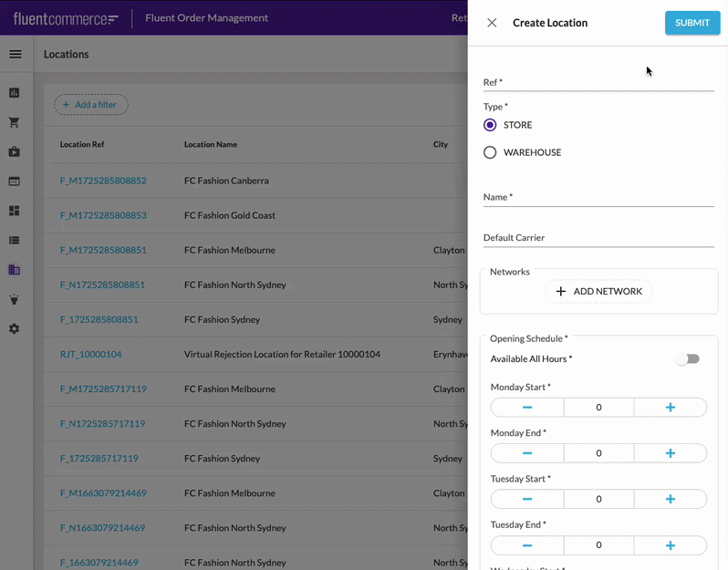Decrease the Monday End value
The height and width of the screenshot is (570, 728).
527,453
